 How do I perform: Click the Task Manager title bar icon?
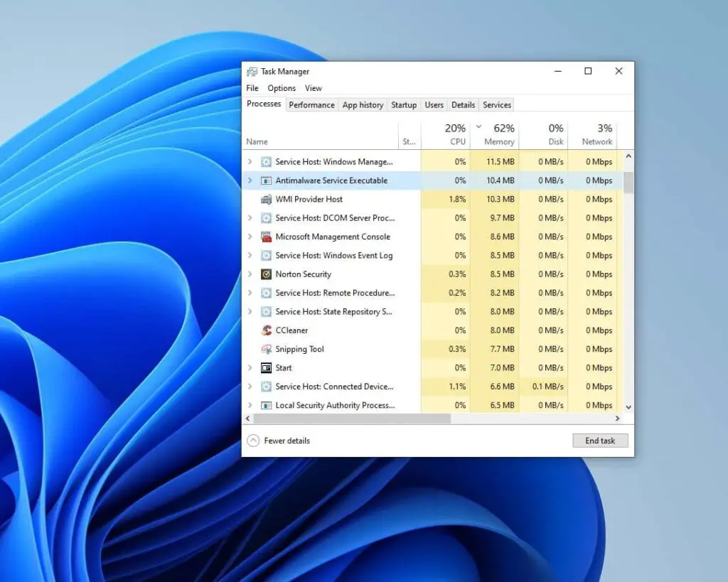253,72
